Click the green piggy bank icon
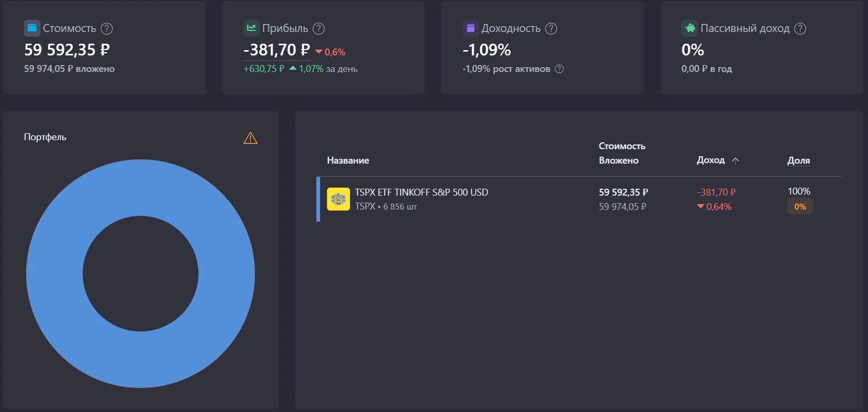Screen dimensions: 868x412 point(690,28)
